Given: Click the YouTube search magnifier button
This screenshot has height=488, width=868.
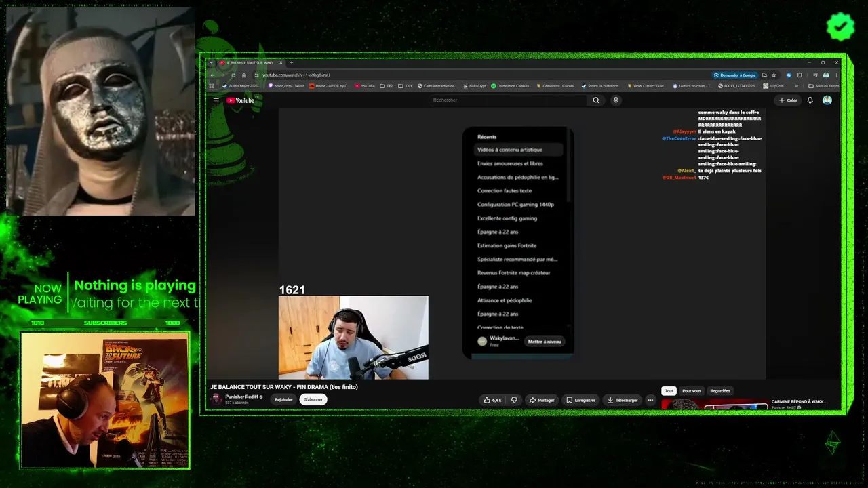Looking at the screenshot, I should tap(596, 100).
